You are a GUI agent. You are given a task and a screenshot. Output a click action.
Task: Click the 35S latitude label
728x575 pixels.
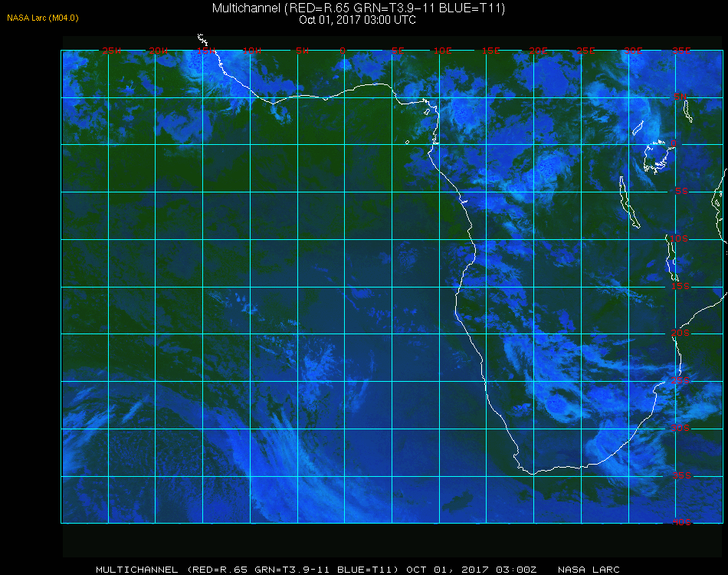(681, 475)
